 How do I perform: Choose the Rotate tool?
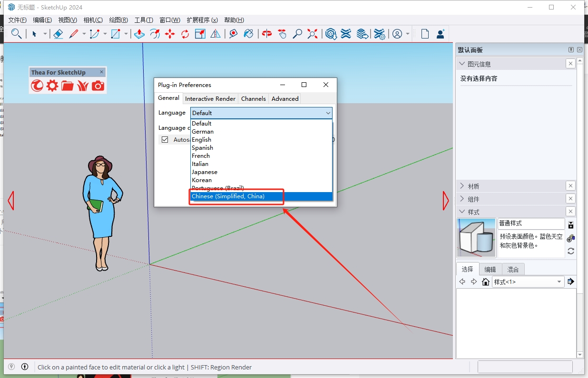click(x=185, y=34)
